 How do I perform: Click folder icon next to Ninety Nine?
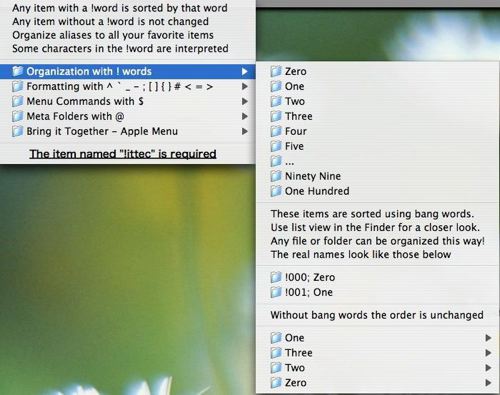click(x=276, y=176)
